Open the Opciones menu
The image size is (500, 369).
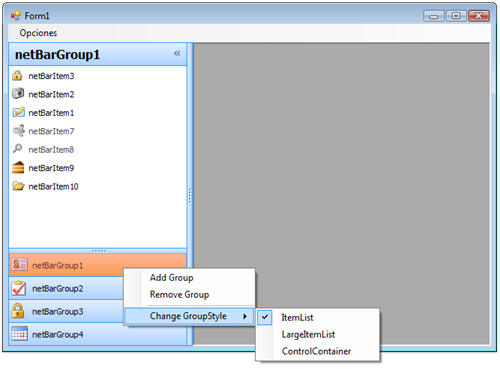tap(38, 33)
